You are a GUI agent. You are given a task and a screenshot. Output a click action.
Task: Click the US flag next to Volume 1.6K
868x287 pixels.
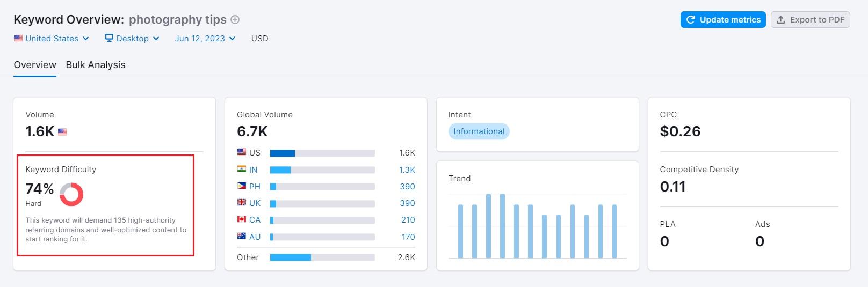click(x=62, y=132)
